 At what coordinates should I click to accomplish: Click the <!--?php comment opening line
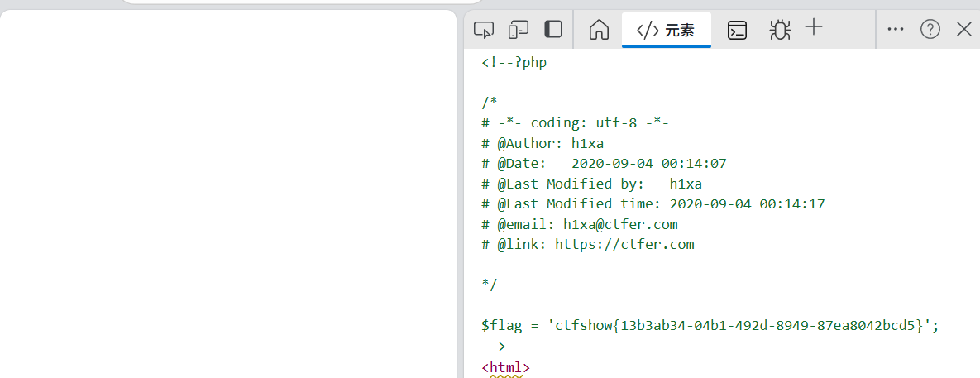514,62
